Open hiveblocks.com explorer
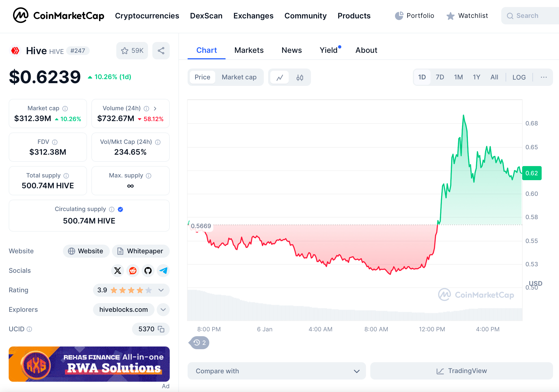 coord(124,310)
